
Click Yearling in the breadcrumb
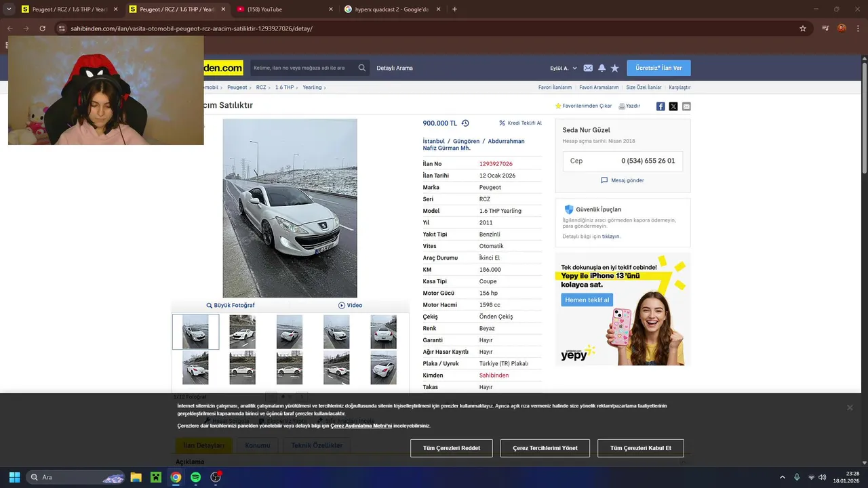click(312, 87)
